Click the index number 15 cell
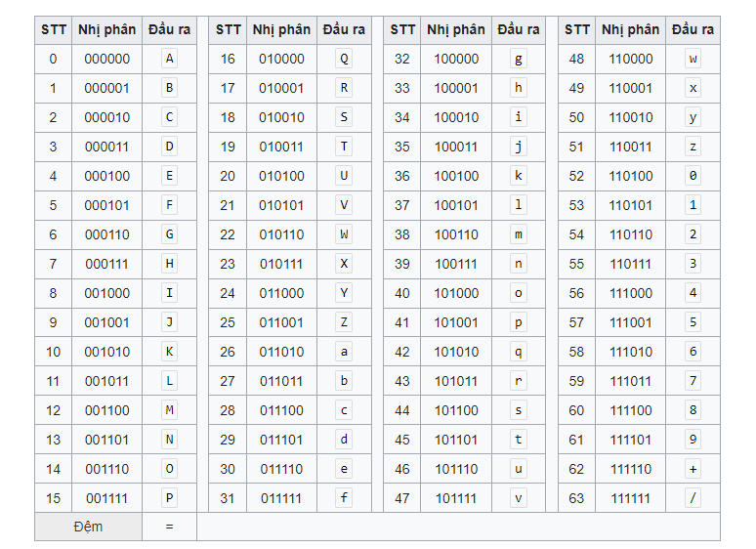 54,498
